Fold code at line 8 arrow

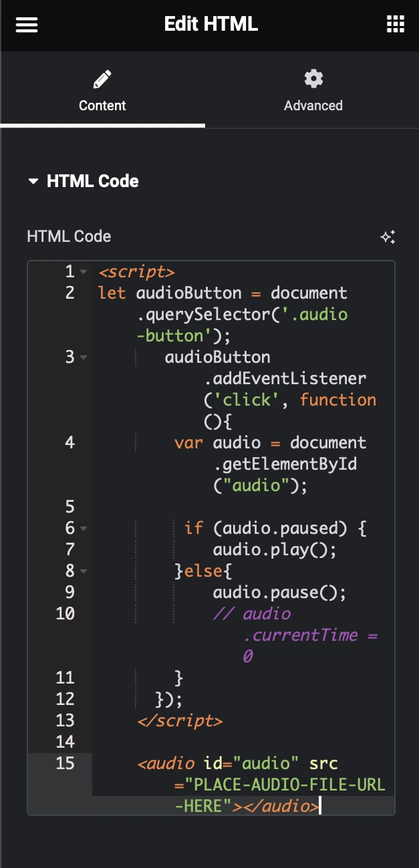click(84, 571)
